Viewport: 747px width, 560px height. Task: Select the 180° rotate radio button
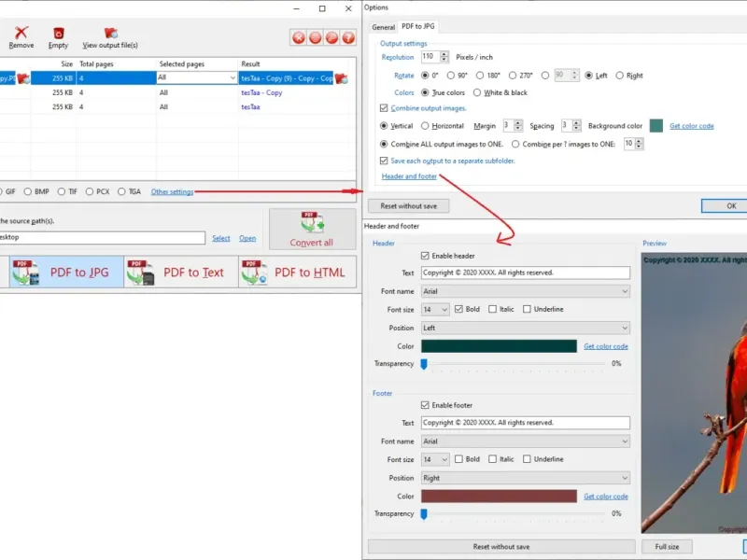coord(480,76)
